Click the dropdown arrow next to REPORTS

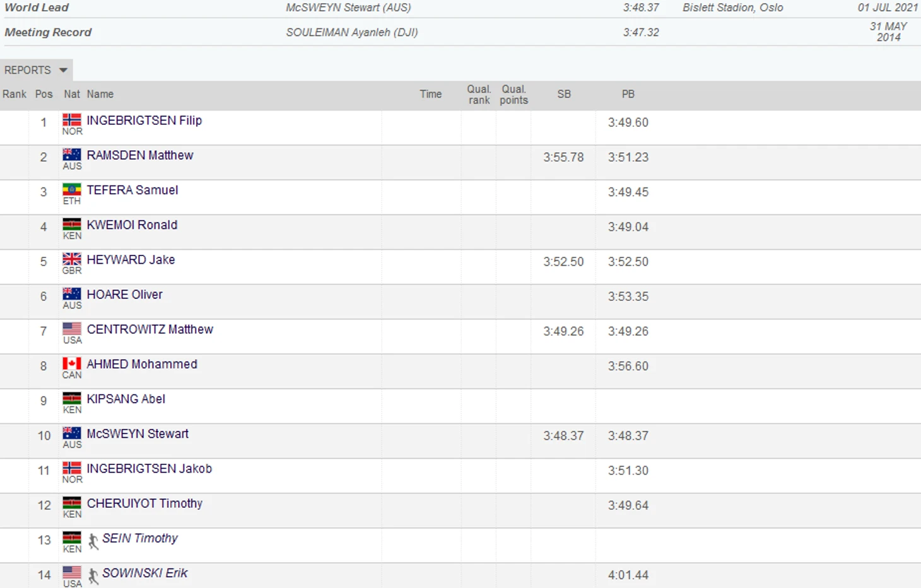63,70
